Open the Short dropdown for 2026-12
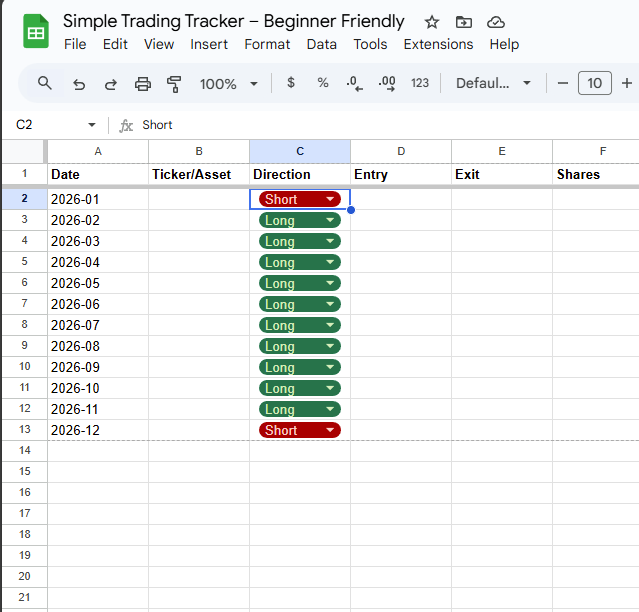 click(x=330, y=430)
